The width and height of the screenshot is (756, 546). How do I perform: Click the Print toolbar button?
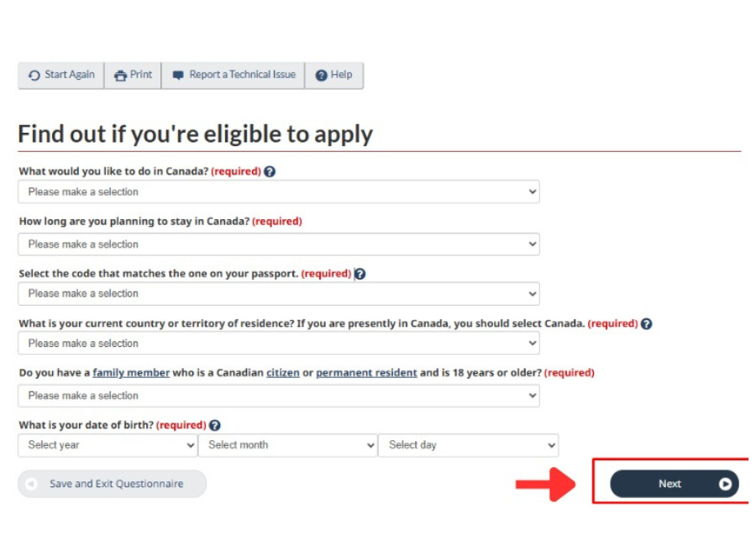pos(133,75)
